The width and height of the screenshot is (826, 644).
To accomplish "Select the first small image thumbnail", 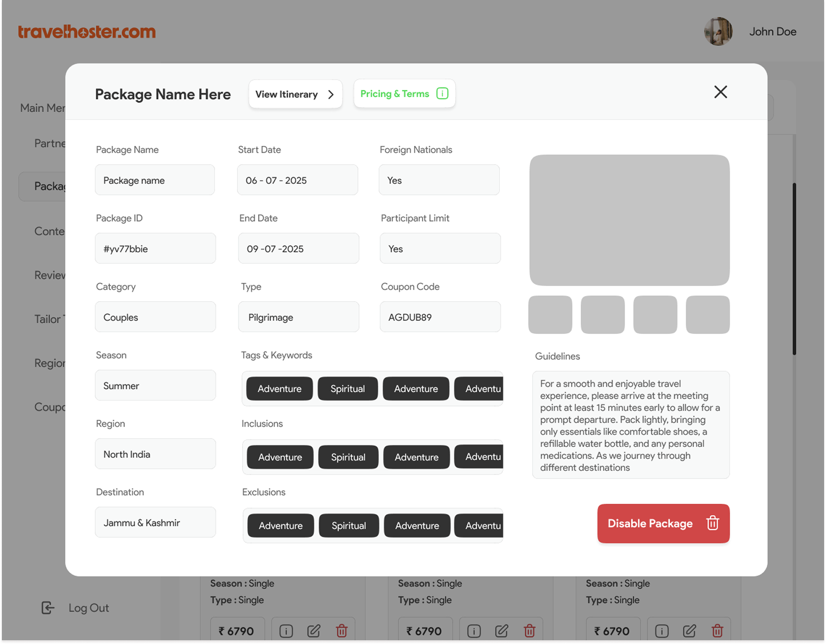I will pyautogui.click(x=550, y=315).
